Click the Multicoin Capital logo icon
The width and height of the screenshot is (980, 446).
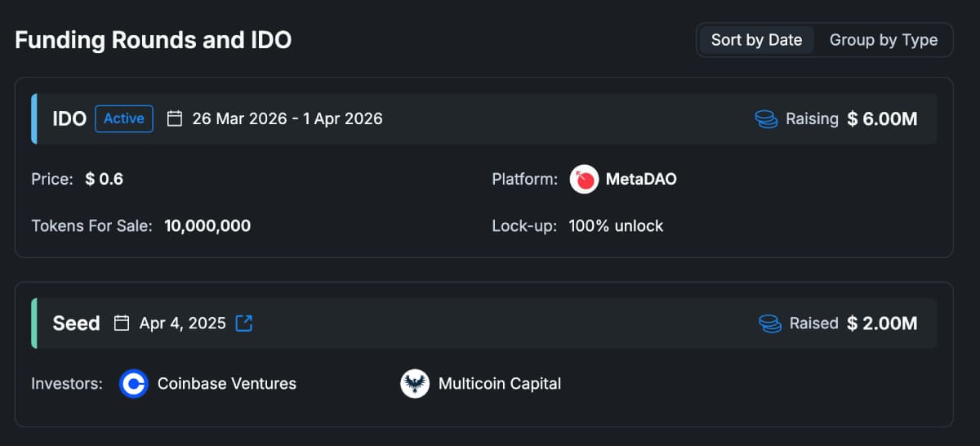(415, 383)
